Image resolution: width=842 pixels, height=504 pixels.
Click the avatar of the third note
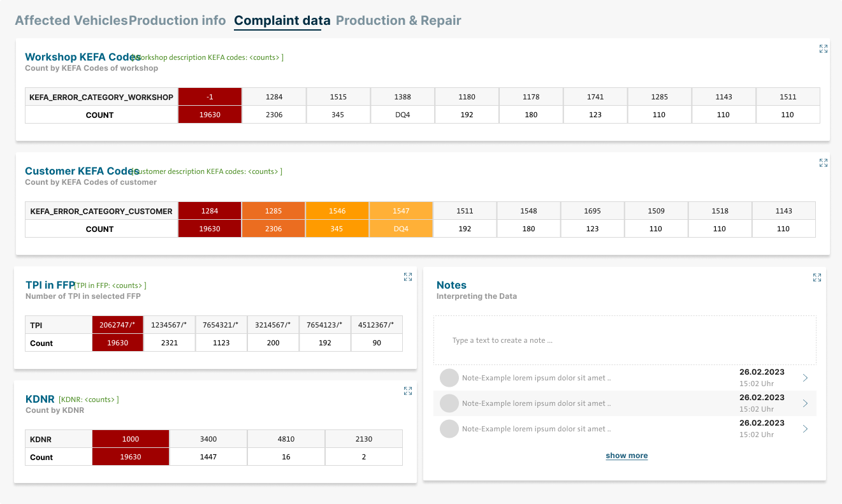point(449,429)
